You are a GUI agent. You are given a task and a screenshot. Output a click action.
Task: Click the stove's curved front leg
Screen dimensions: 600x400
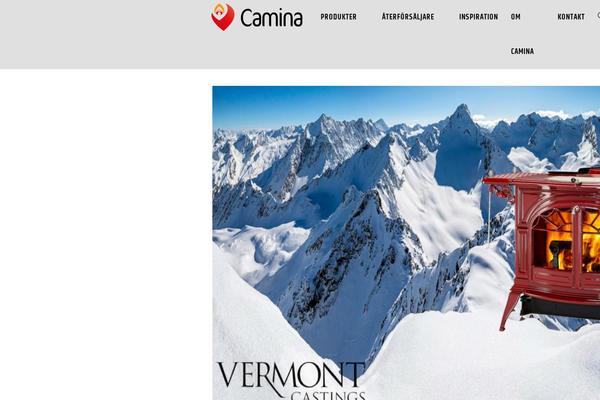click(x=509, y=310)
